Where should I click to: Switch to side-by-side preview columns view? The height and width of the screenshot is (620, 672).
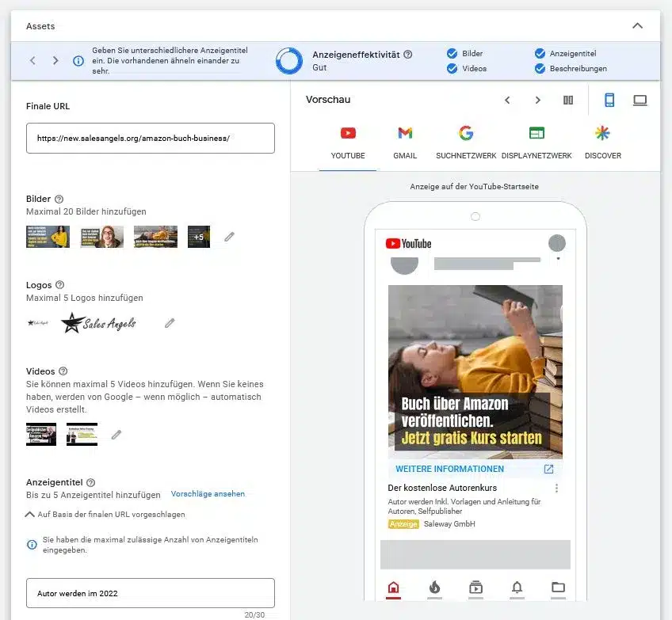tap(568, 101)
